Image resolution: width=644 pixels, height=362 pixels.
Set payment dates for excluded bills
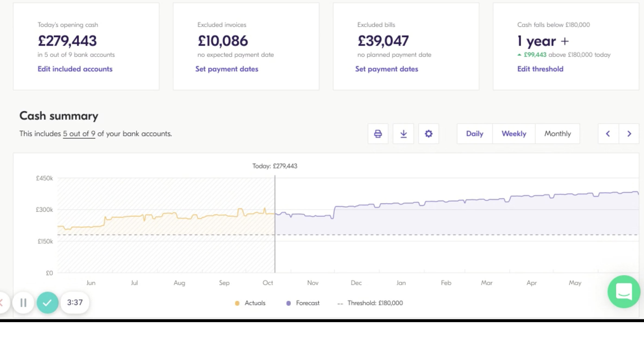[x=386, y=69]
